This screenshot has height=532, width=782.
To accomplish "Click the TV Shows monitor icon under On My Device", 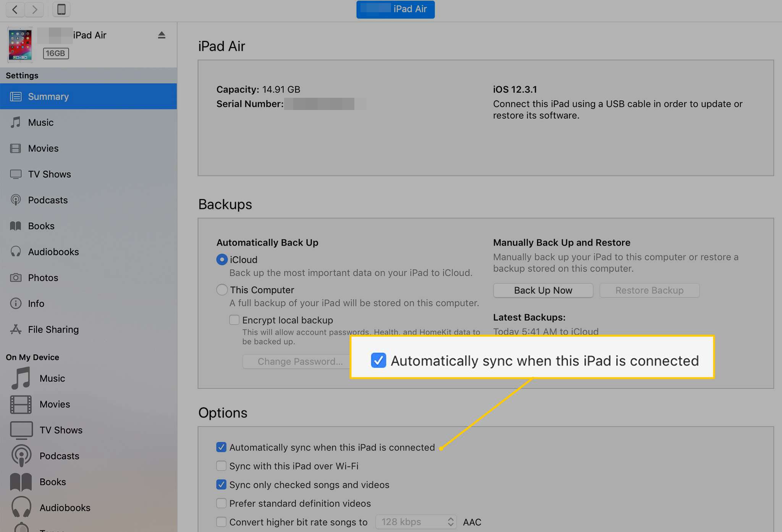I will pos(21,430).
